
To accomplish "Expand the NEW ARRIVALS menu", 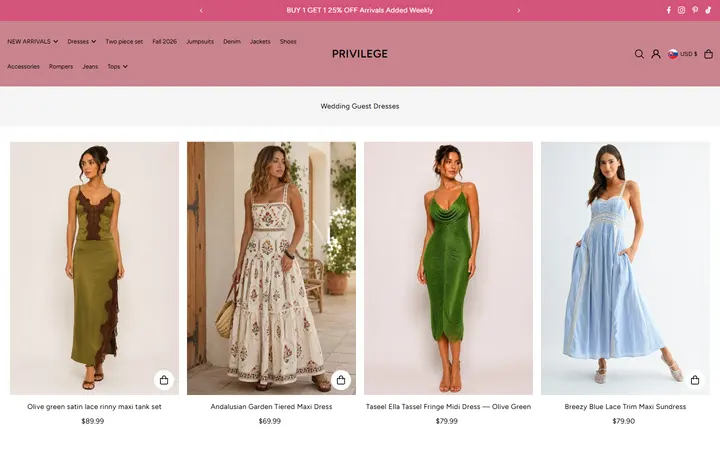I will click(x=33, y=41).
